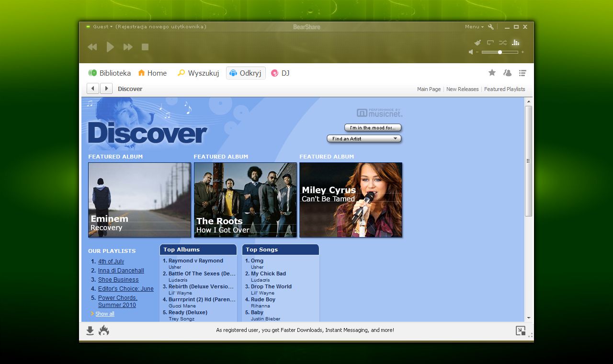This screenshot has width=613, height=364.
Task: Stop playback with the square button
Action: tap(145, 47)
